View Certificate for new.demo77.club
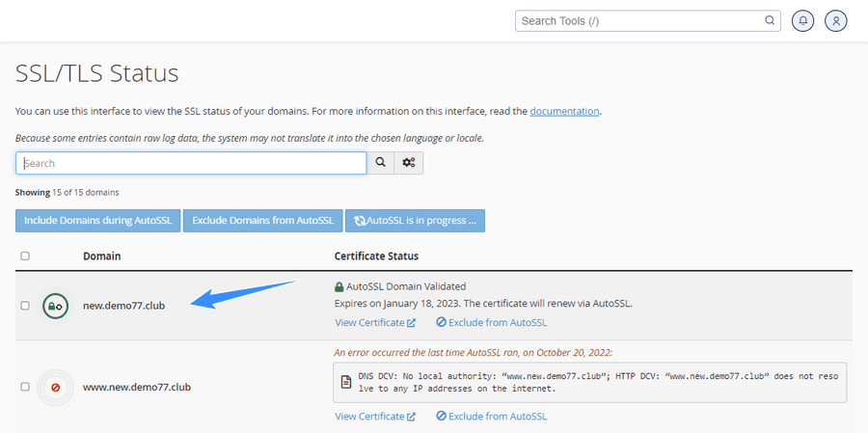This screenshot has width=868, height=433. [x=375, y=322]
